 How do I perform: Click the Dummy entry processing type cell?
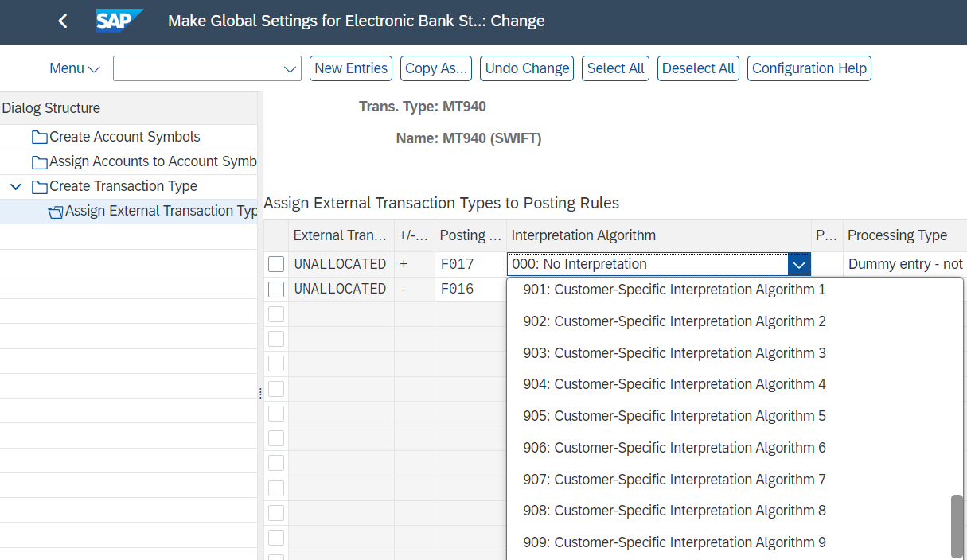[x=905, y=264]
